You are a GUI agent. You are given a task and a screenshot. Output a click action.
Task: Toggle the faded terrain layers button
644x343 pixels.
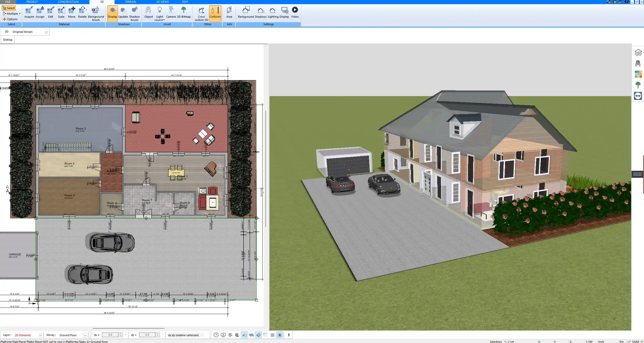265,335
